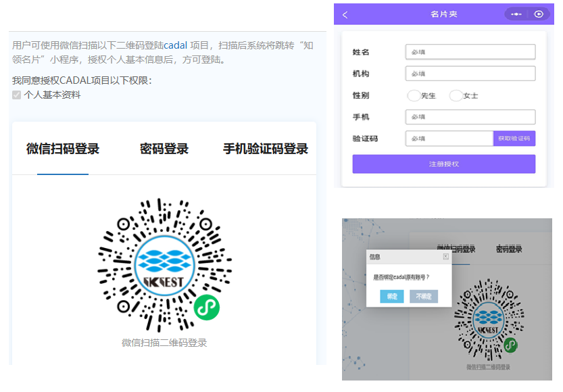Screen dimensions: 563x392
Task: Click the 手机 phone number field
Action: coord(470,117)
